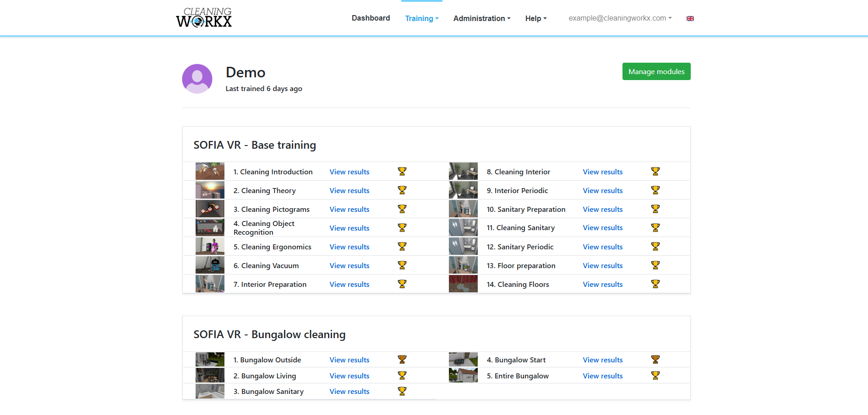
Task: View results for Entire Bungalow
Action: click(603, 376)
